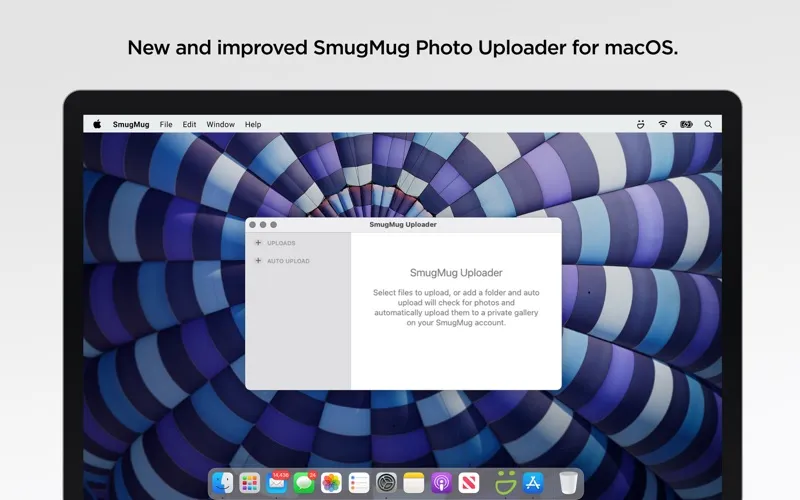Click the SmugMug Uploader heading in the pane

click(456, 273)
